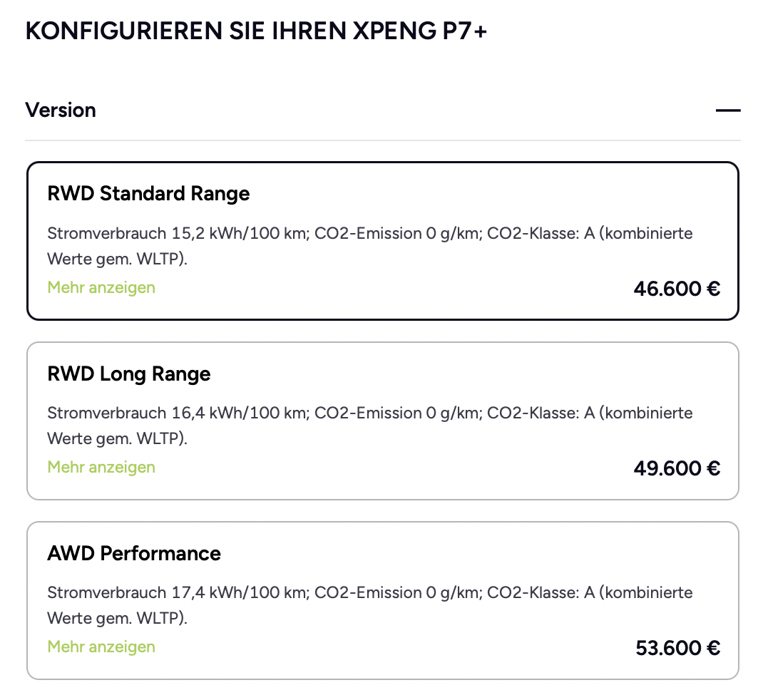
Task: Click the 53.600 € price
Action: point(677,648)
